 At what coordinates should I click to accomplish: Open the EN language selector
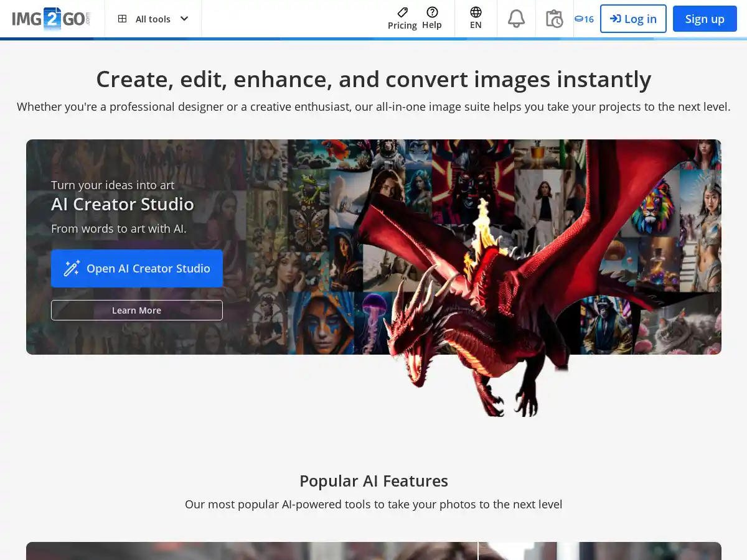coord(476,19)
